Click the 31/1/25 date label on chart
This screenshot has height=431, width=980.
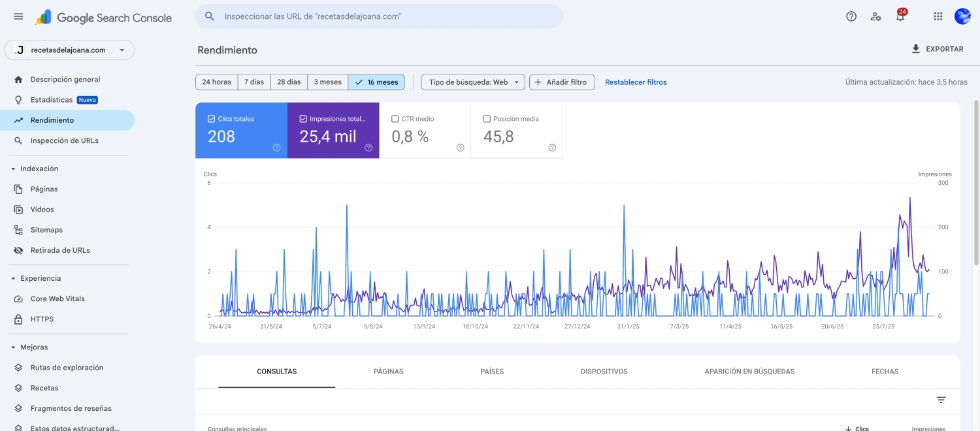tap(628, 327)
